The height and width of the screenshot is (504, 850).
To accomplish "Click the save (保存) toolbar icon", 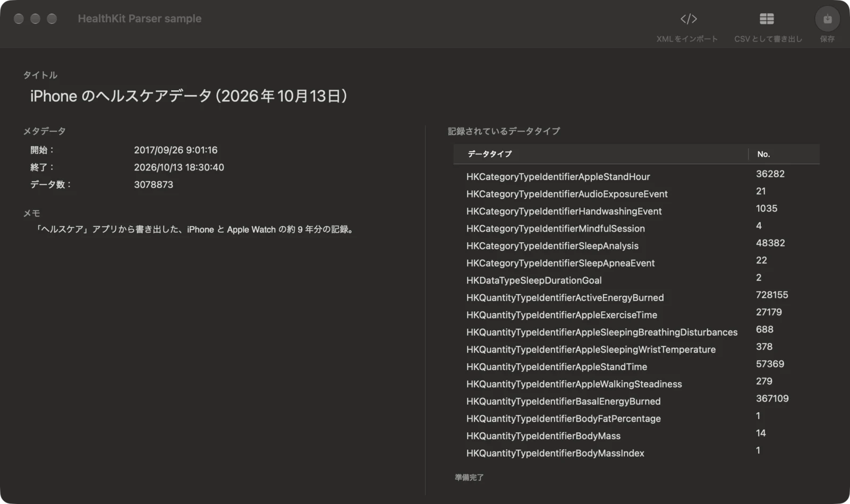I will [827, 19].
